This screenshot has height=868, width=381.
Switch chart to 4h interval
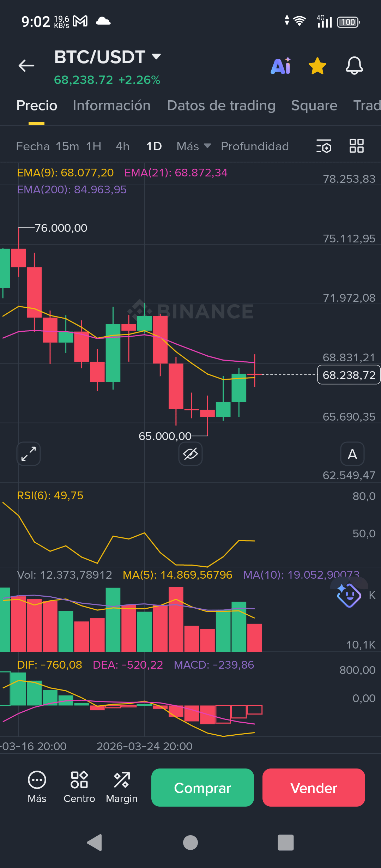tap(122, 146)
